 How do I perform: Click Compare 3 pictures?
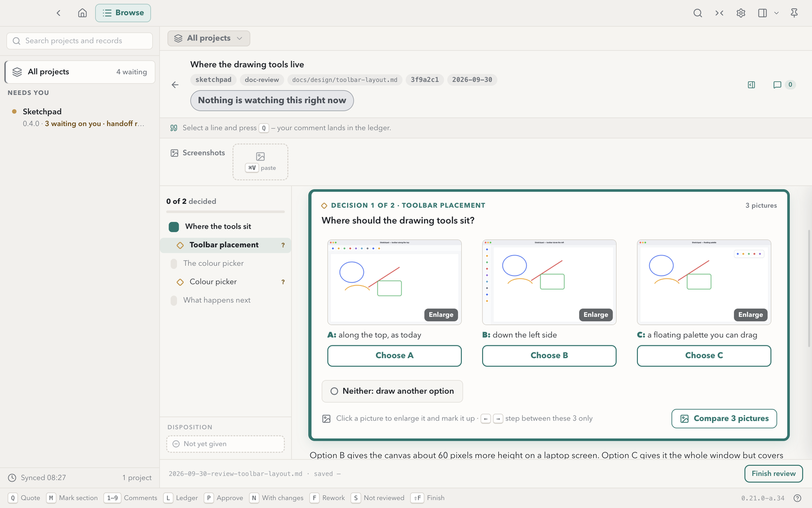(x=724, y=419)
